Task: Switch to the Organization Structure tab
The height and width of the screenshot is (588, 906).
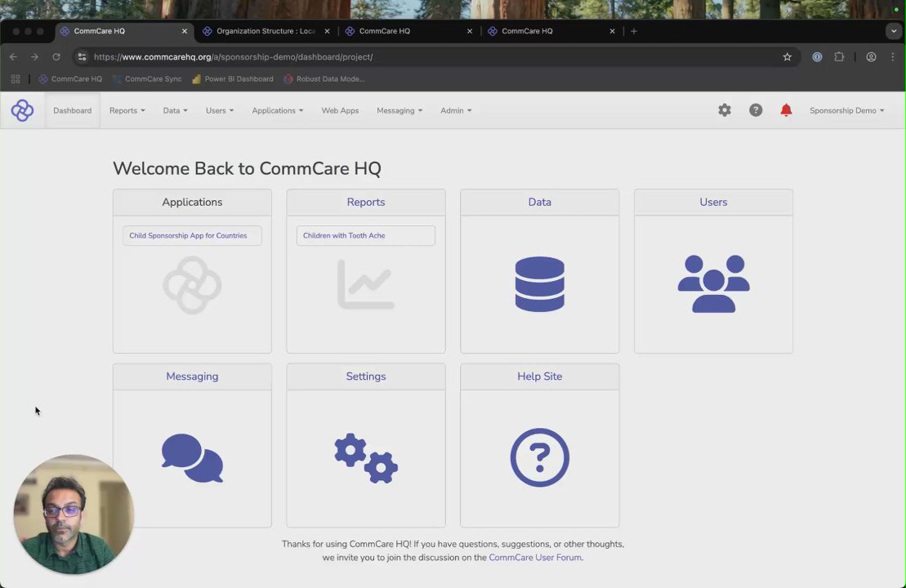Action: [266, 31]
